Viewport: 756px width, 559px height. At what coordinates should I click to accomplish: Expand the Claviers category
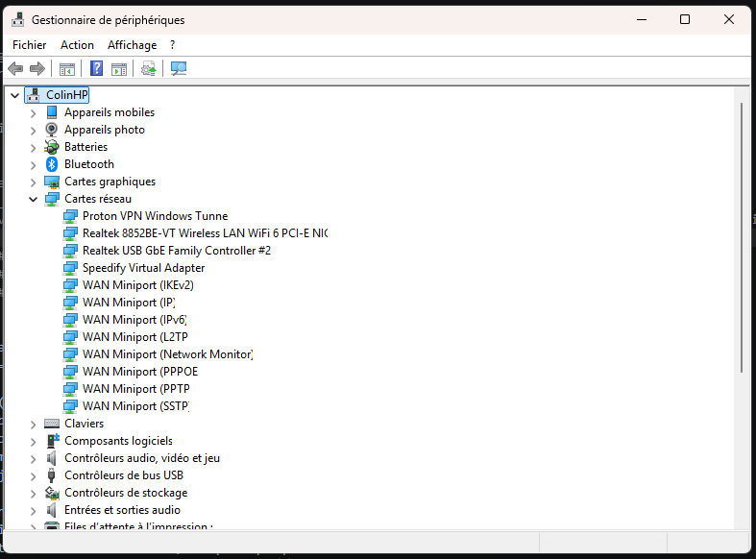pos(33,425)
